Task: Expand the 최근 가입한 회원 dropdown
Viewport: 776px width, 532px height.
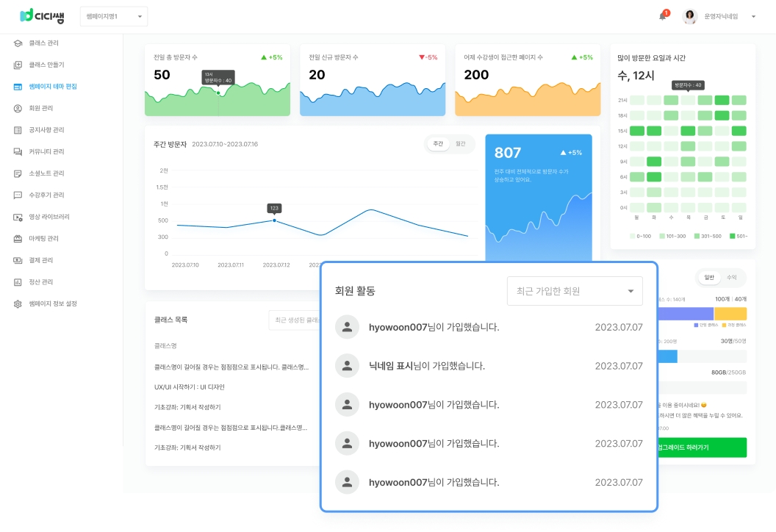Action: tap(575, 291)
